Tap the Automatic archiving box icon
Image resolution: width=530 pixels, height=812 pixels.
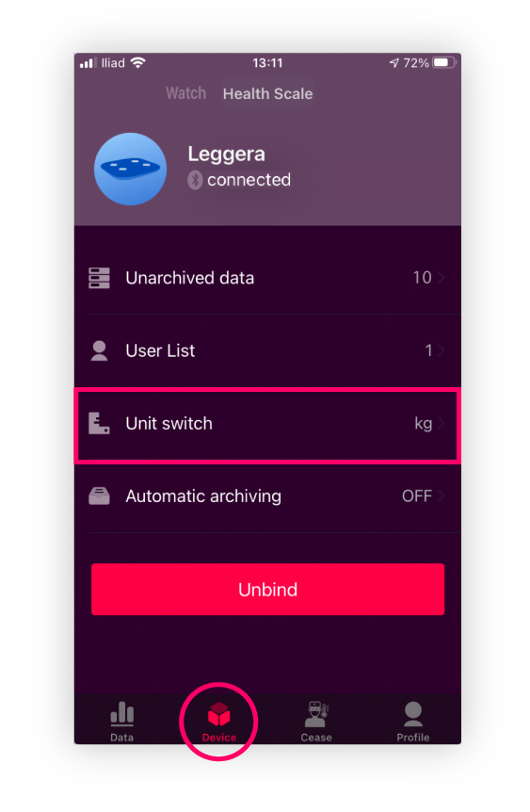(99, 496)
